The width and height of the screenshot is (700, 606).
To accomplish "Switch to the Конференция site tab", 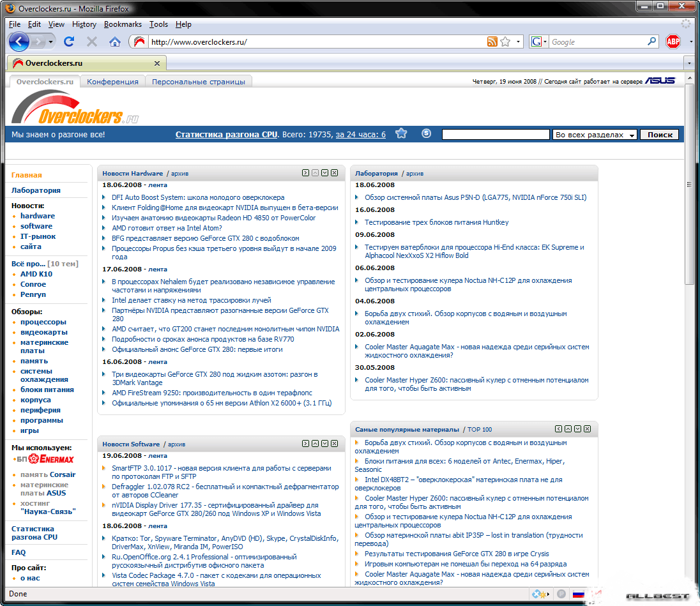I will pyautogui.click(x=112, y=82).
